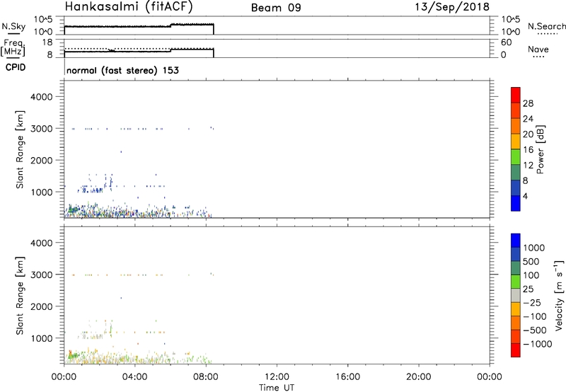Select the Freq. [MHz] axis label
Image resolution: width=566 pixels, height=392 pixels.
click(13, 47)
